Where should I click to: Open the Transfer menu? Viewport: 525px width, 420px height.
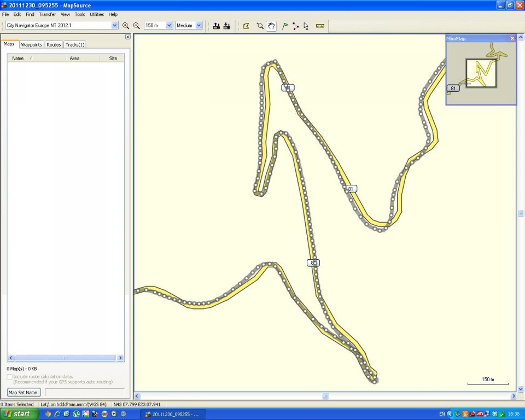[47, 14]
